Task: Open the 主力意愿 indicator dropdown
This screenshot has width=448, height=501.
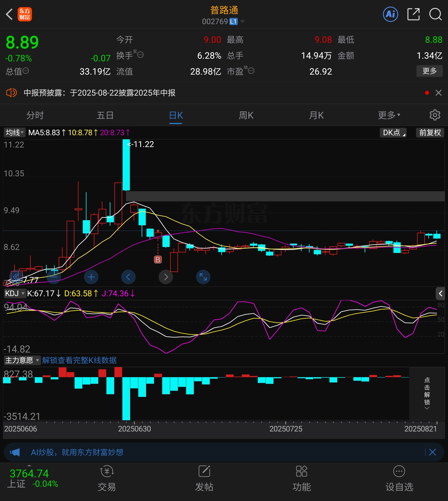Action: point(22,360)
